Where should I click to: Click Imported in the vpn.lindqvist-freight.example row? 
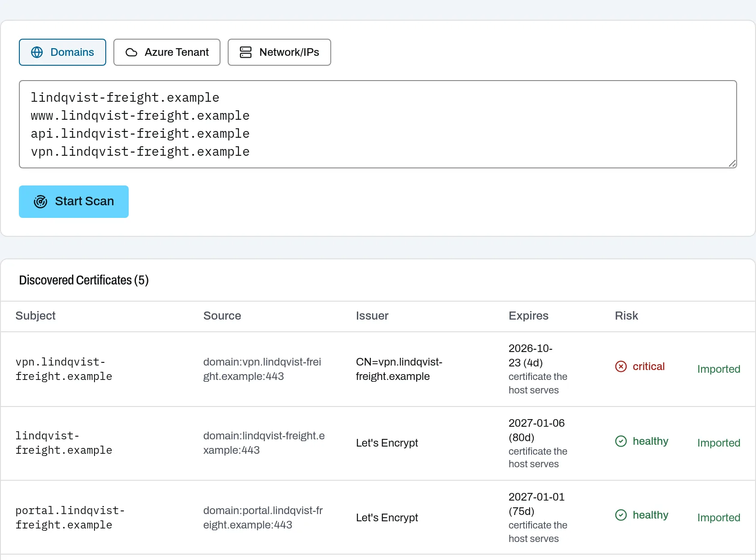tap(719, 369)
